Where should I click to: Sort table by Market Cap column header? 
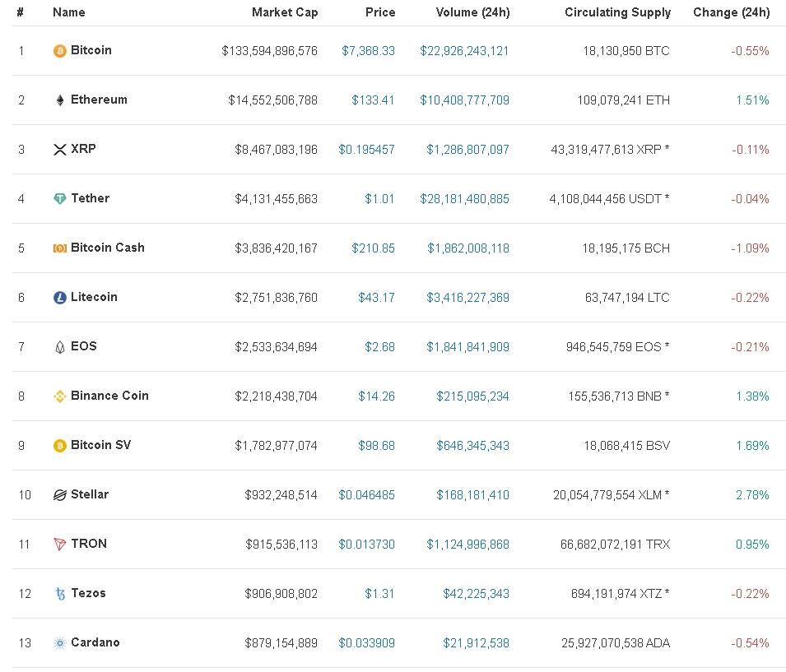(285, 12)
